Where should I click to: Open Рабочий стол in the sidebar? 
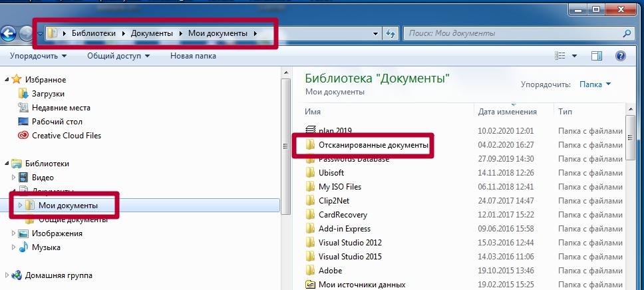[x=57, y=122]
